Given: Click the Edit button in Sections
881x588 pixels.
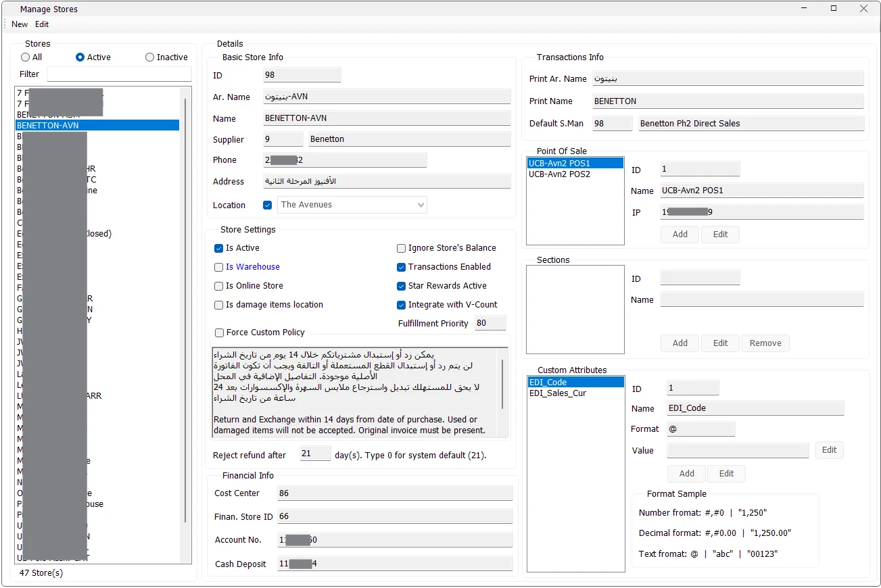Looking at the screenshot, I should (x=721, y=343).
